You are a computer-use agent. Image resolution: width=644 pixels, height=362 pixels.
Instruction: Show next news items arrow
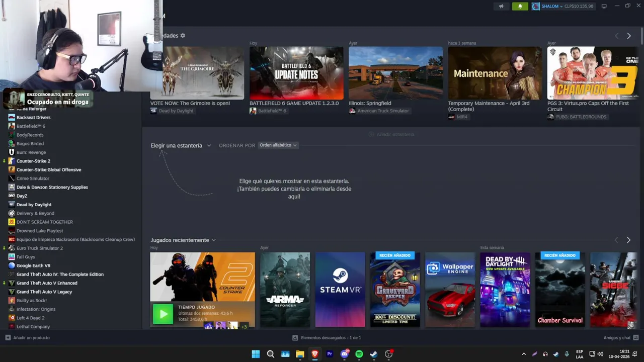tap(629, 36)
